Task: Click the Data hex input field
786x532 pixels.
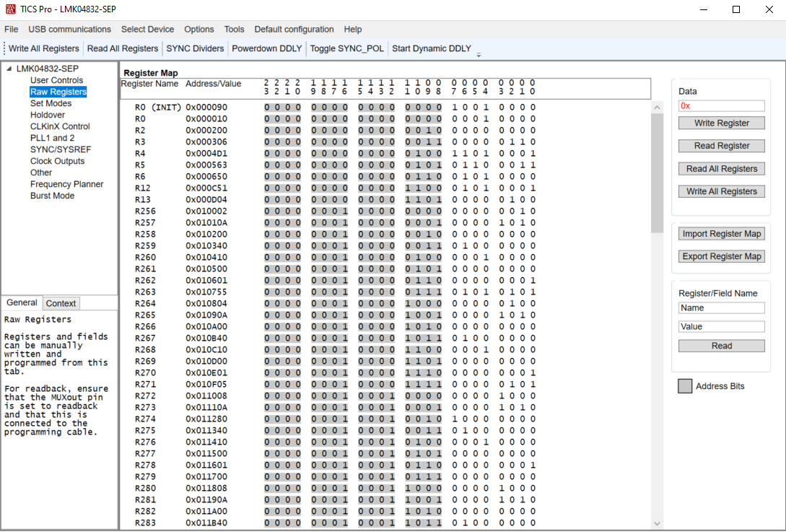Action: pos(721,105)
